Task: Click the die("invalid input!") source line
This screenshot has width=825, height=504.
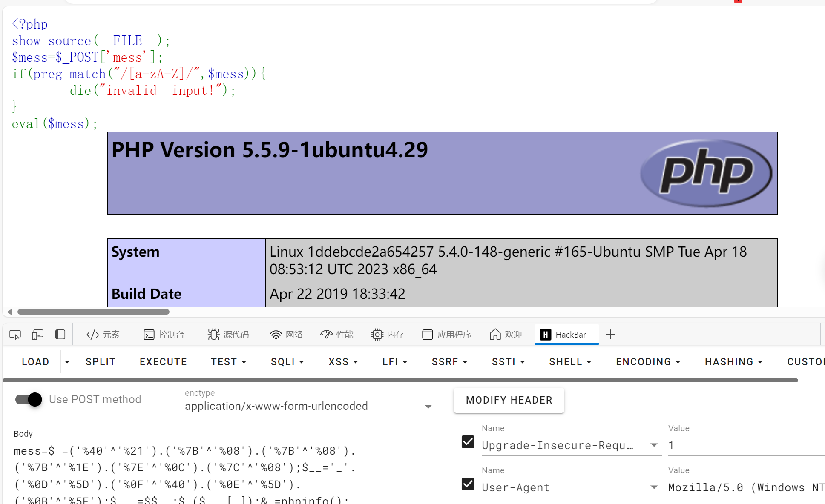Action: [x=152, y=91]
